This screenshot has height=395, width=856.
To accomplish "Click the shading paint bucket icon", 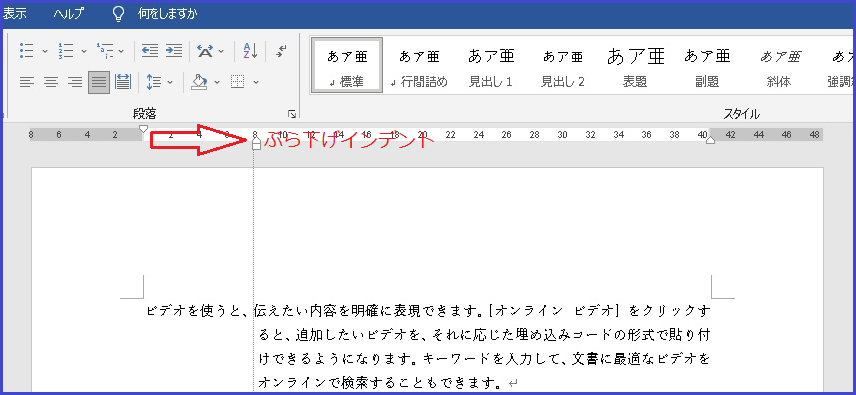I will [x=199, y=82].
